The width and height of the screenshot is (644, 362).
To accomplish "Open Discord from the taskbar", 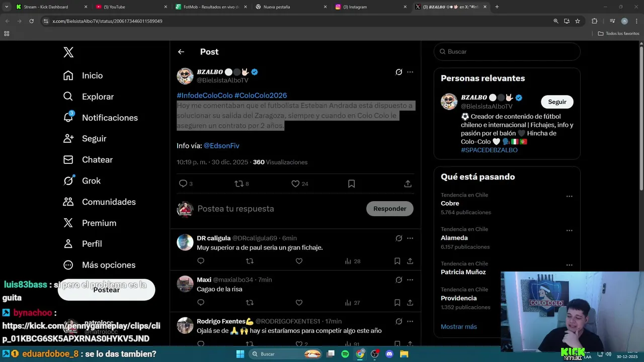I will pyautogui.click(x=389, y=354).
